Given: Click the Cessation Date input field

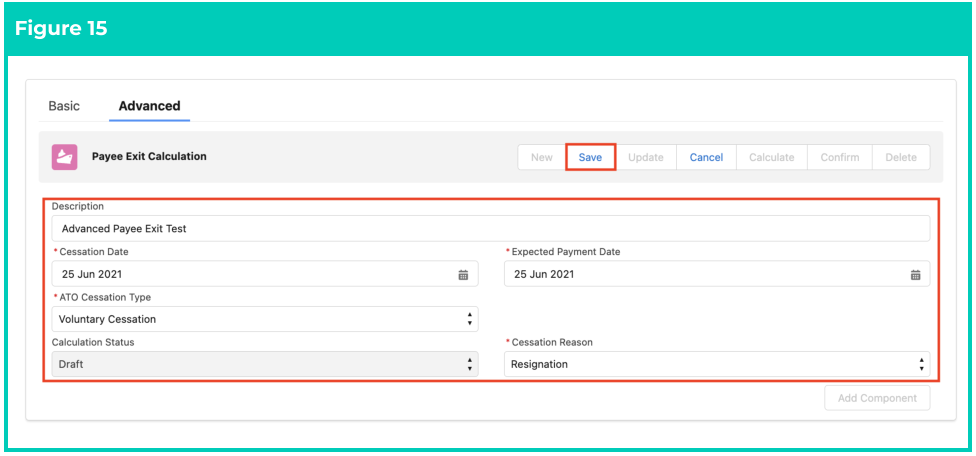Looking at the screenshot, I should (265, 274).
